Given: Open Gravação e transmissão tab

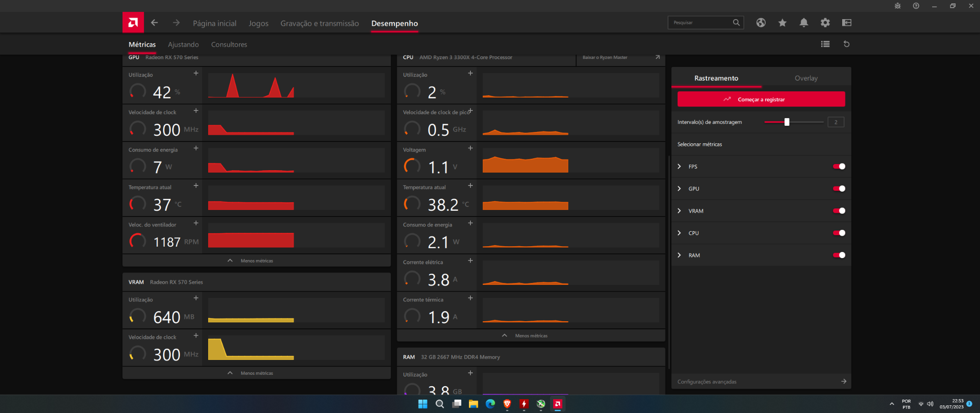Looking at the screenshot, I should (320, 23).
